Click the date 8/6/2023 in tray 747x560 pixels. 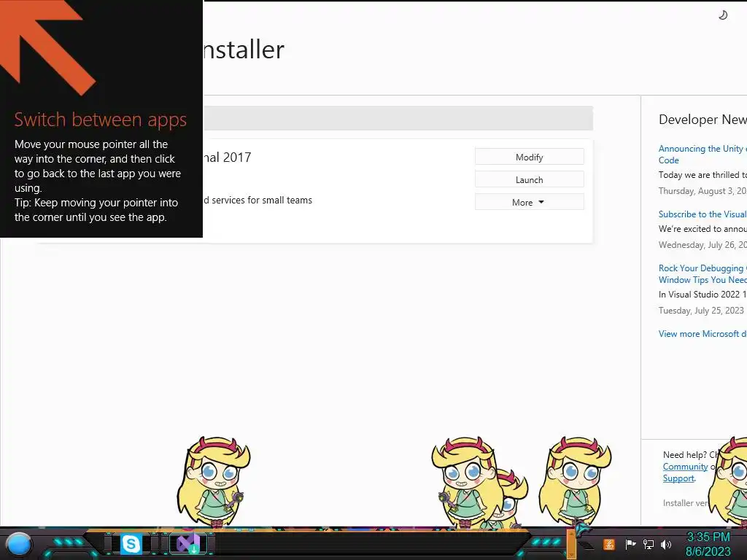pos(708,551)
